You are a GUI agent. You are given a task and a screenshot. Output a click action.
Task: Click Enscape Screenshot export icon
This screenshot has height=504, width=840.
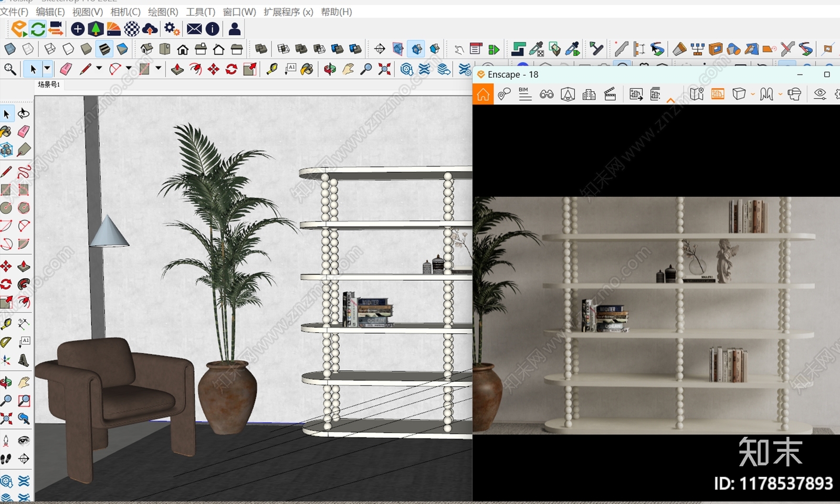click(636, 94)
